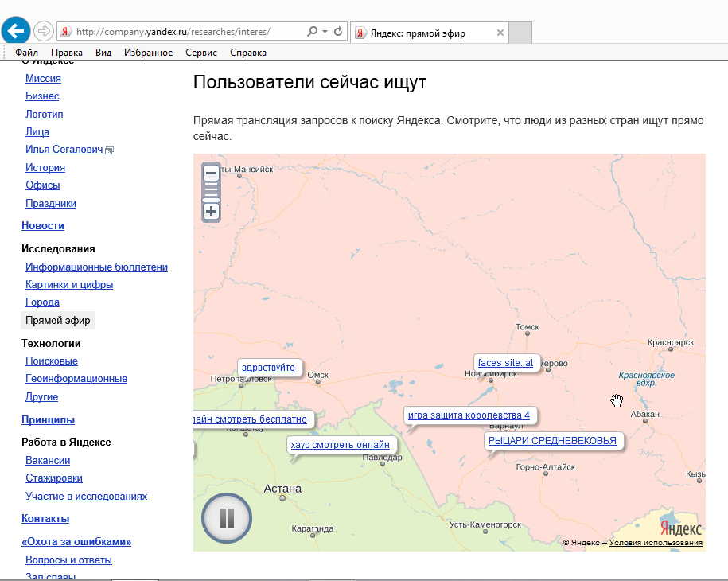Open the Правка menu
728x581 pixels.
coord(67,53)
